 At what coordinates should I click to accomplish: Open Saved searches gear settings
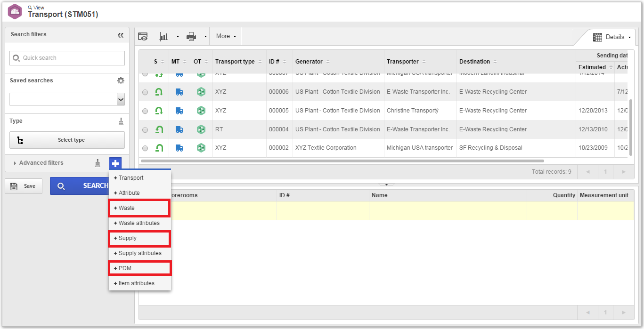point(121,80)
